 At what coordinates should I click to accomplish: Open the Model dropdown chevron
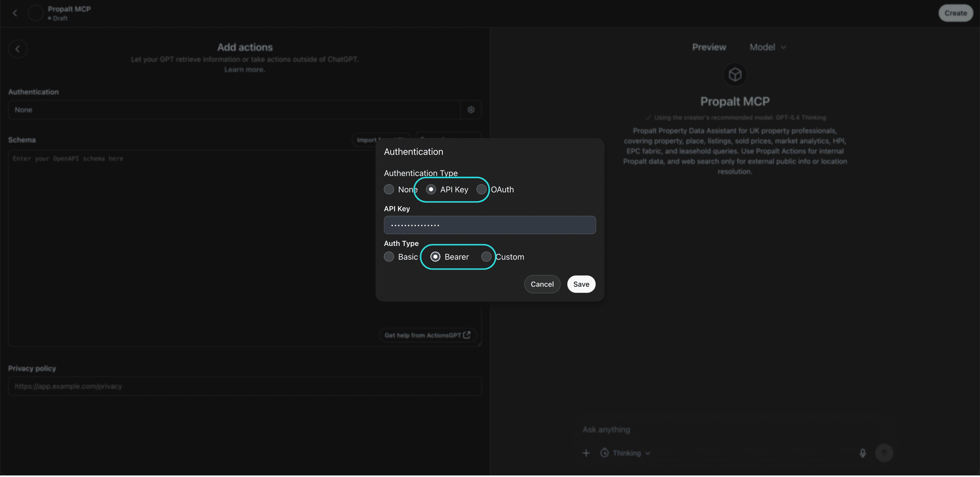pyautogui.click(x=783, y=47)
